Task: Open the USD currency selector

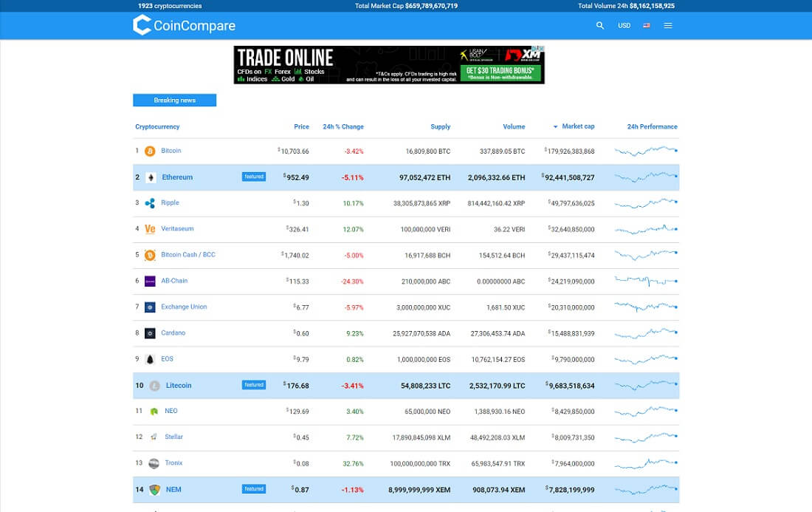Action: tap(624, 25)
